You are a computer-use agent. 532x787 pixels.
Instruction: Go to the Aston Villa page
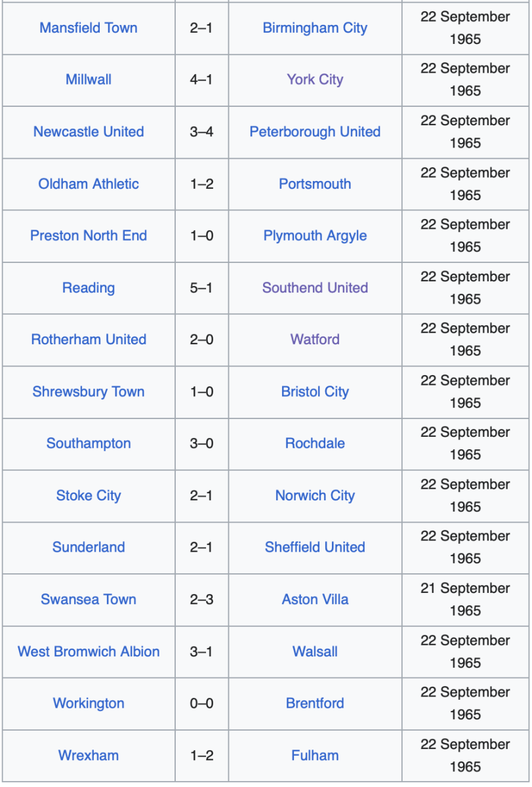pos(315,599)
